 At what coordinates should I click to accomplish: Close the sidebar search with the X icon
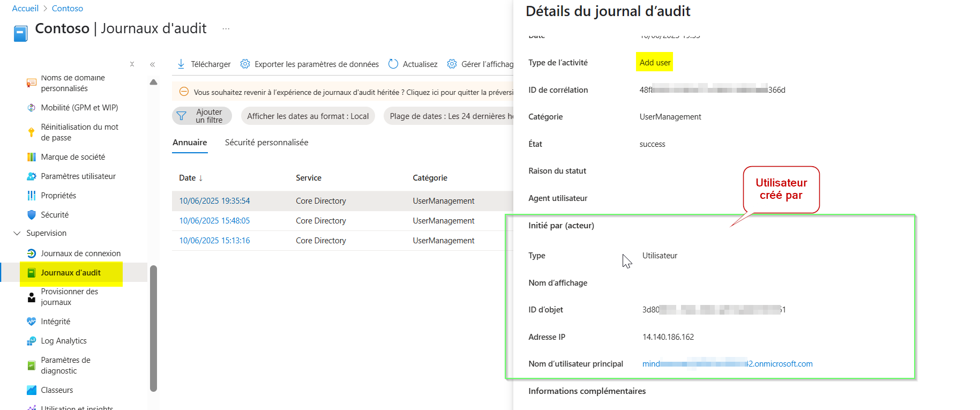[132, 64]
